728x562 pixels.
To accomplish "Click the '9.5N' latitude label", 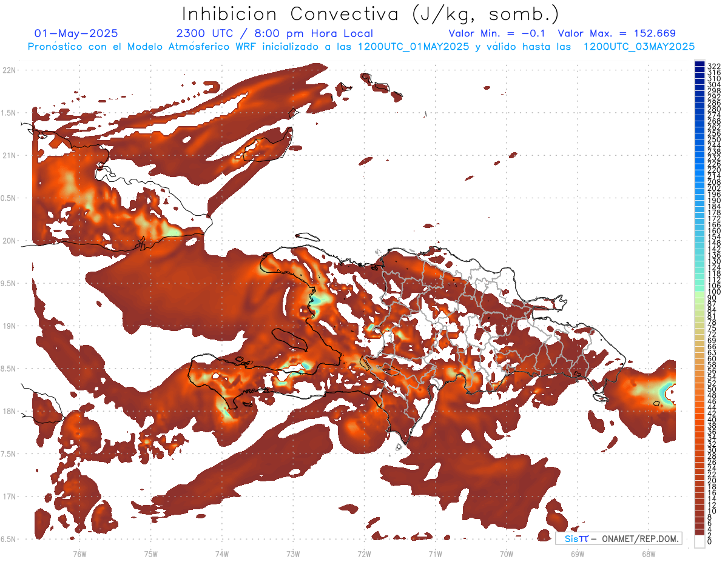I will [9, 283].
